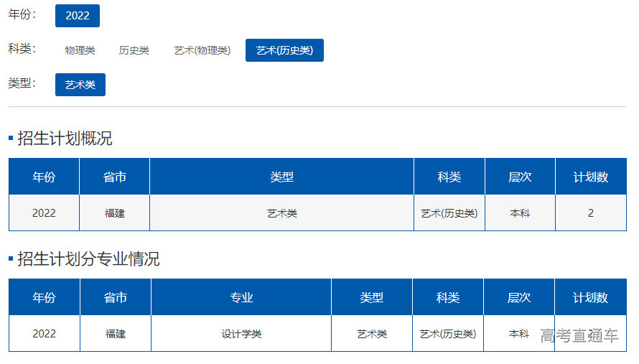Click the 计划数 header in the overview table

tap(590, 177)
